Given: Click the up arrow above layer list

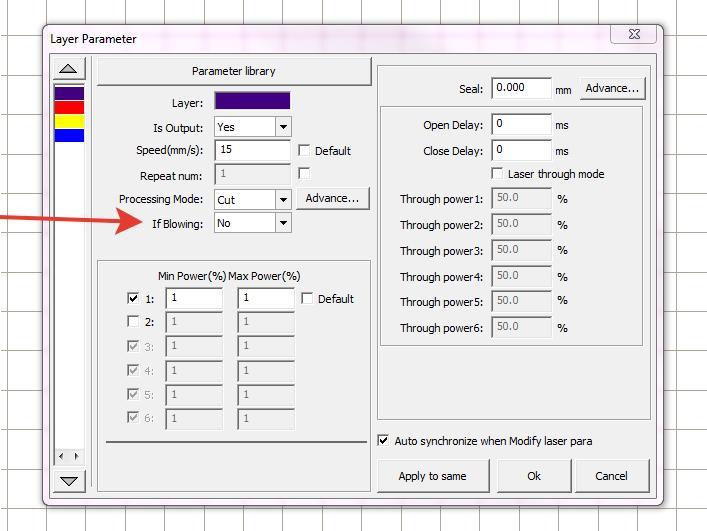Looking at the screenshot, I should click(68, 69).
